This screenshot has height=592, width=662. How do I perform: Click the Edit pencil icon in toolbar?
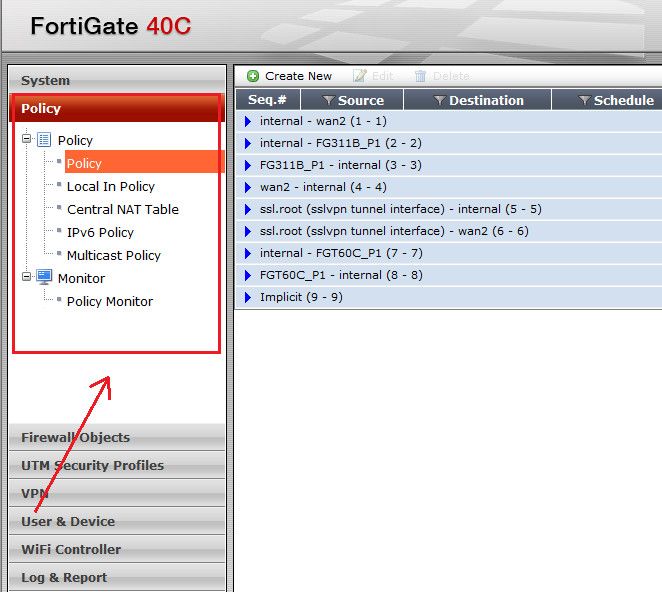(x=360, y=76)
